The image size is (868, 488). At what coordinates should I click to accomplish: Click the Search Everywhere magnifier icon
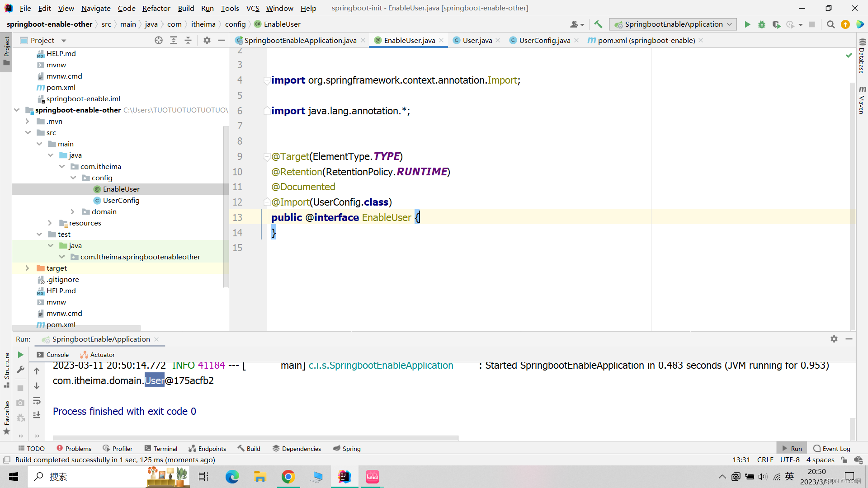[x=830, y=24]
